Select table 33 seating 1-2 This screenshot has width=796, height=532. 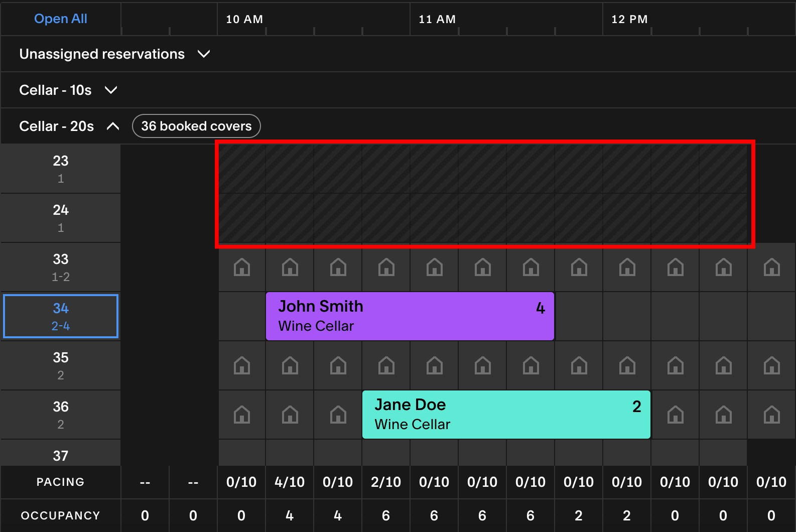click(61, 267)
